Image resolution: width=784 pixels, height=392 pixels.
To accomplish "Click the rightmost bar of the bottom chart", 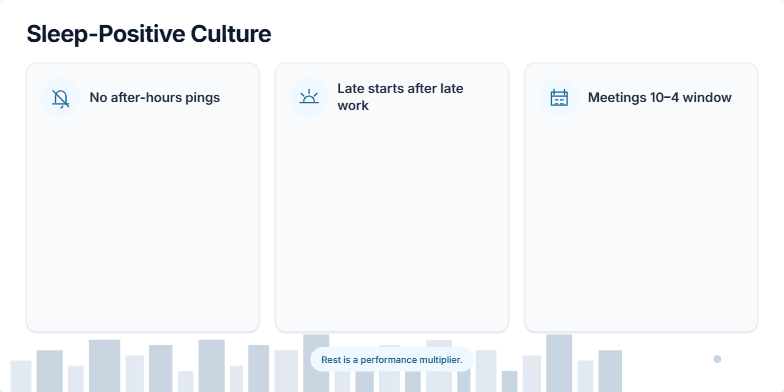I will coord(610,371).
